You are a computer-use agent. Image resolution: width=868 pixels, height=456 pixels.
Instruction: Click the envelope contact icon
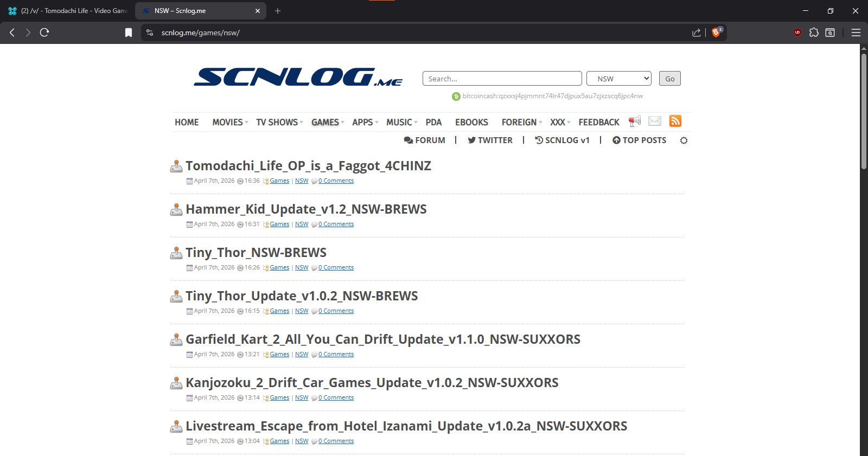point(655,121)
